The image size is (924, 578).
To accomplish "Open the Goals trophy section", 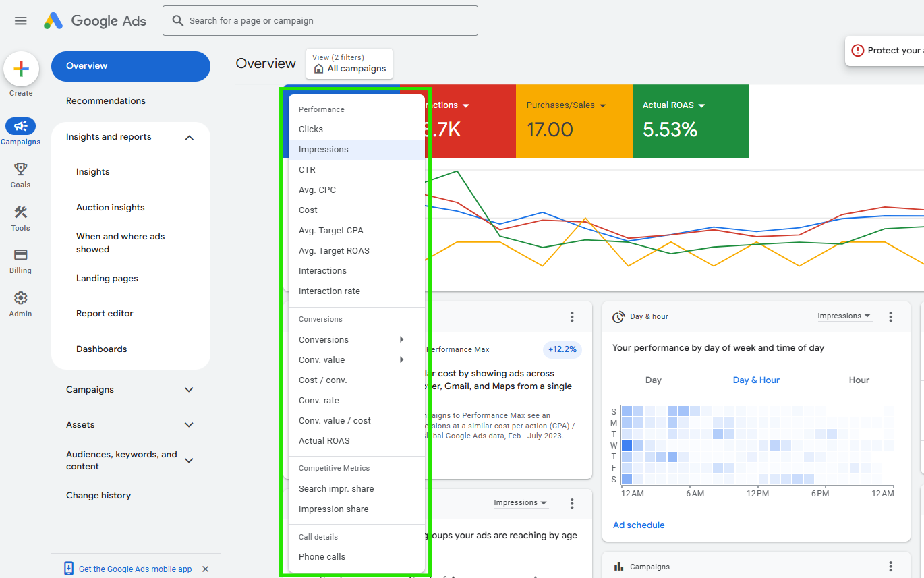I will click(20, 169).
